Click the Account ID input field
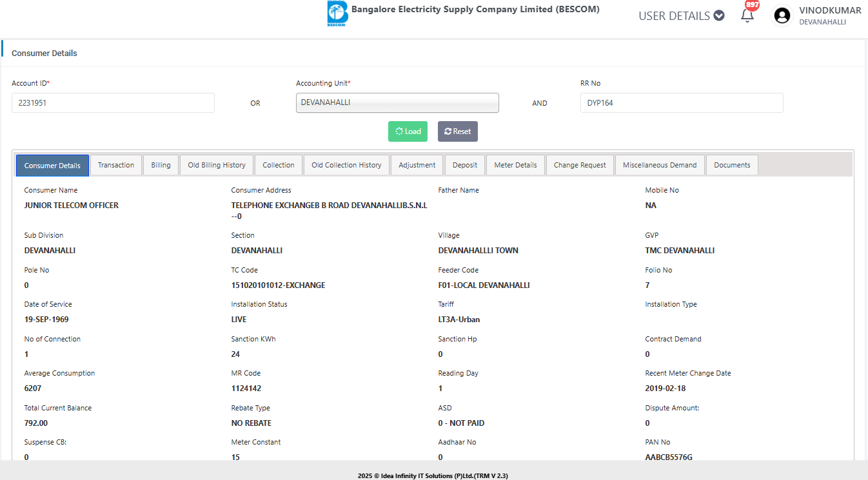Screen dimensions: 868x480 click(113, 102)
